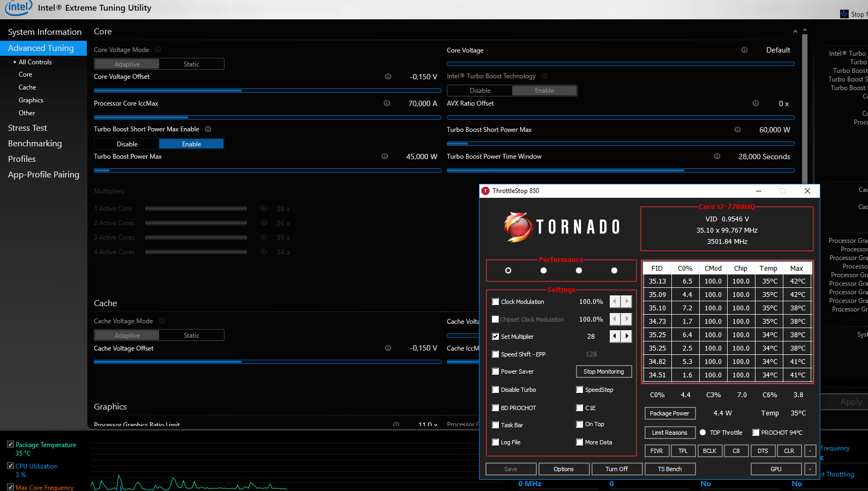Click info icon for Cache Voltage Mode
This screenshot has width=868, height=491.
(161, 321)
